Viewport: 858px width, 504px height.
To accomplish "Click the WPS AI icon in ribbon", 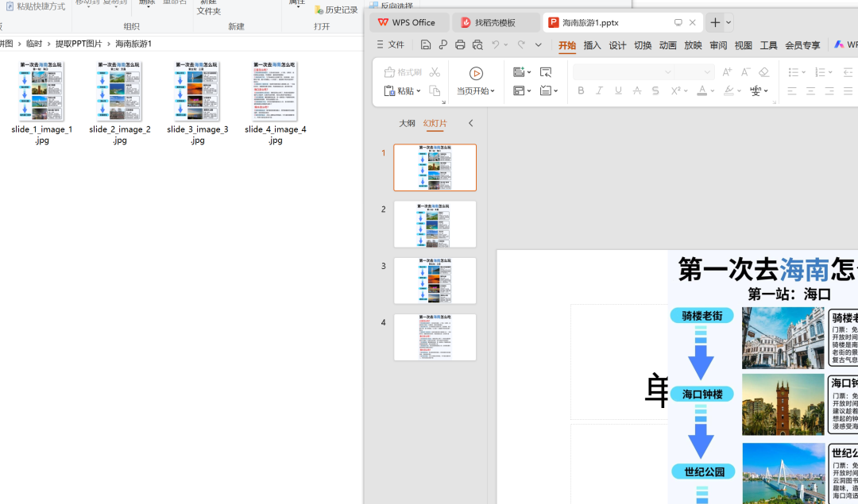I will click(x=839, y=44).
